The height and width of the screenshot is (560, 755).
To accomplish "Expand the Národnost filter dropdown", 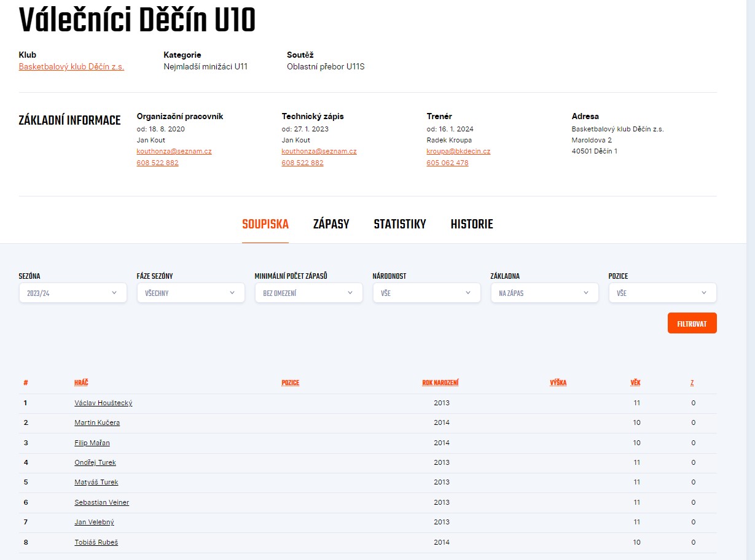I will coord(427,293).
